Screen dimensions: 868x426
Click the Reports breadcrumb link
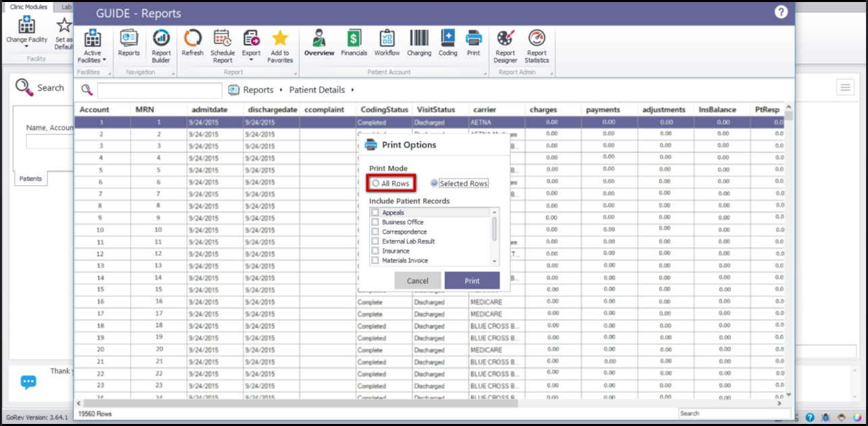pyautogui.click(x=258, y=90)
